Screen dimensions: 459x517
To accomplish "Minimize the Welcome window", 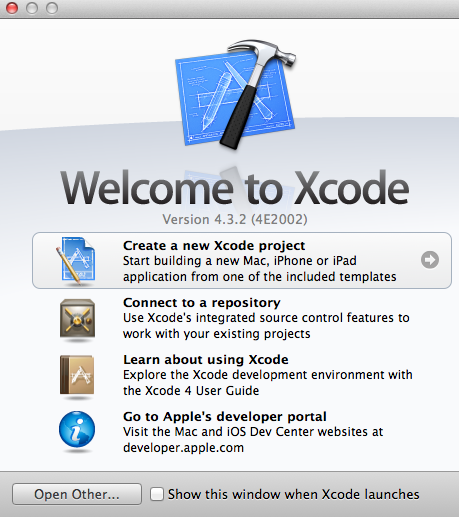I will point(32,7).
